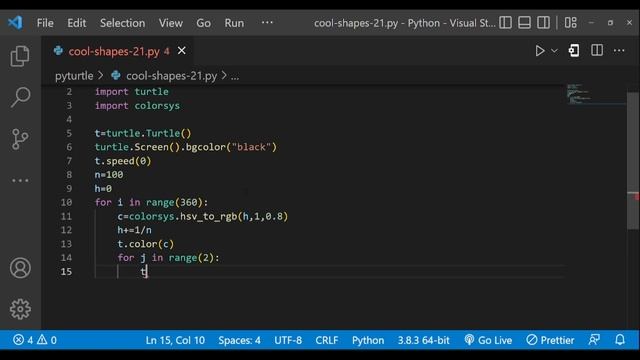This screenshot has height=360, width=640.
Task: Open feedback icon in status bar
Action: click(x=594, y=340)
